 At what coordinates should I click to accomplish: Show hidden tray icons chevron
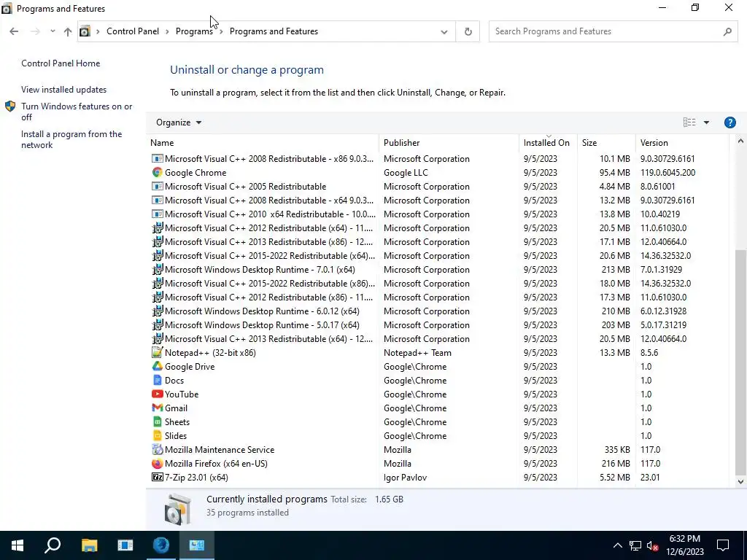click(x=617, y=545)
